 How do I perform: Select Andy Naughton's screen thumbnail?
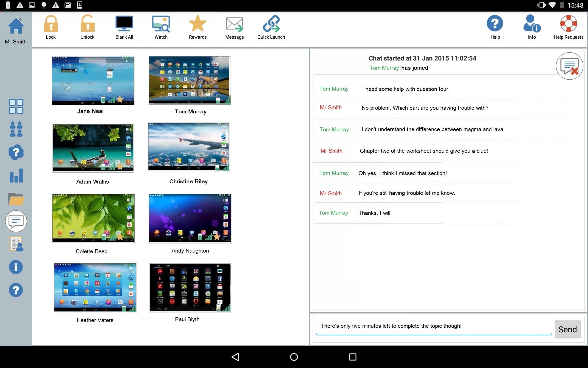click(x=190, y=218)
